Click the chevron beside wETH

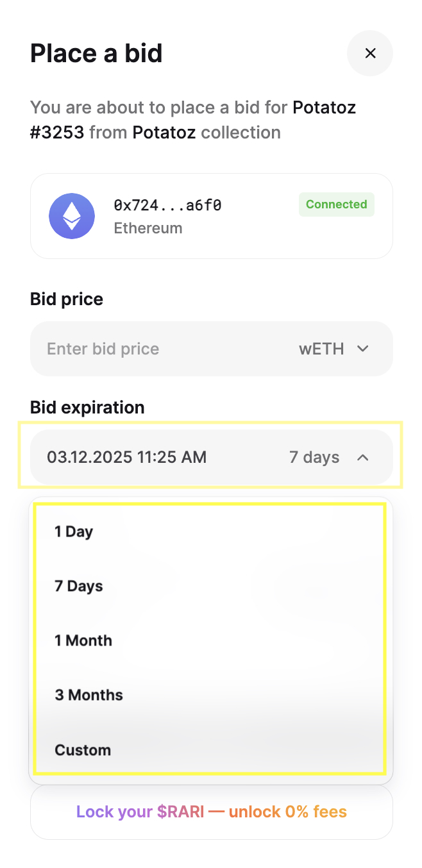(x=363, y=349)
